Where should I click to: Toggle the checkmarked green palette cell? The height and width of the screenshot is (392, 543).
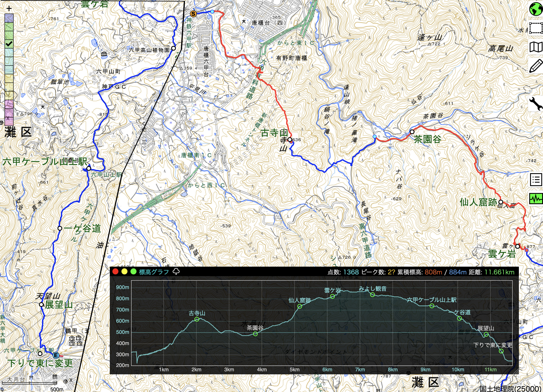[9, 44]
